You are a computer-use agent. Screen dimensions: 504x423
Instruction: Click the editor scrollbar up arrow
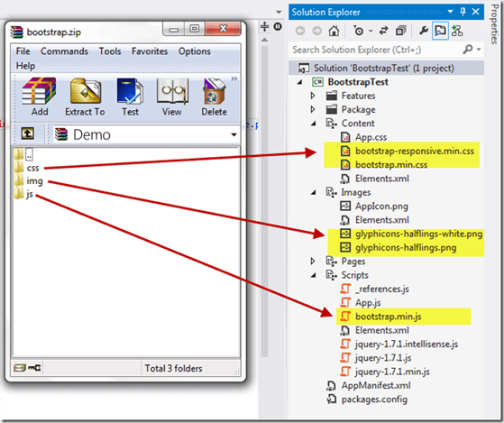pos(264,40)
